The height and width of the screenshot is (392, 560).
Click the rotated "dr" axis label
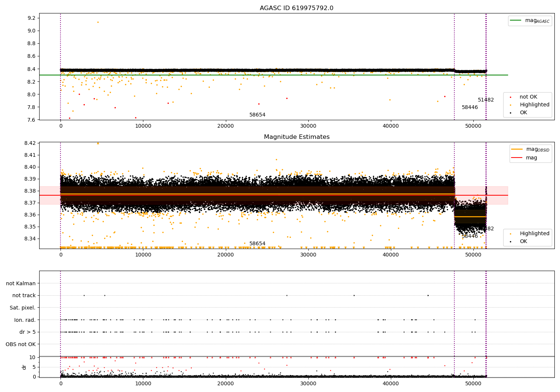click(x=24, y=367)
